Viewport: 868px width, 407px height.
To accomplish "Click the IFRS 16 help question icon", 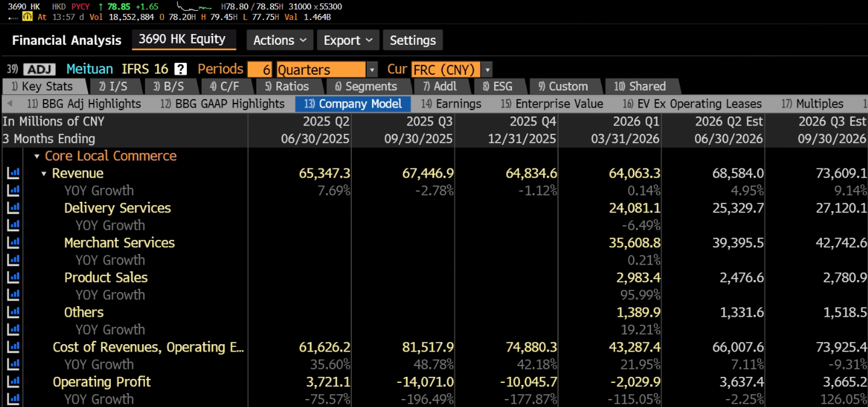I will [x=180, y=69].
